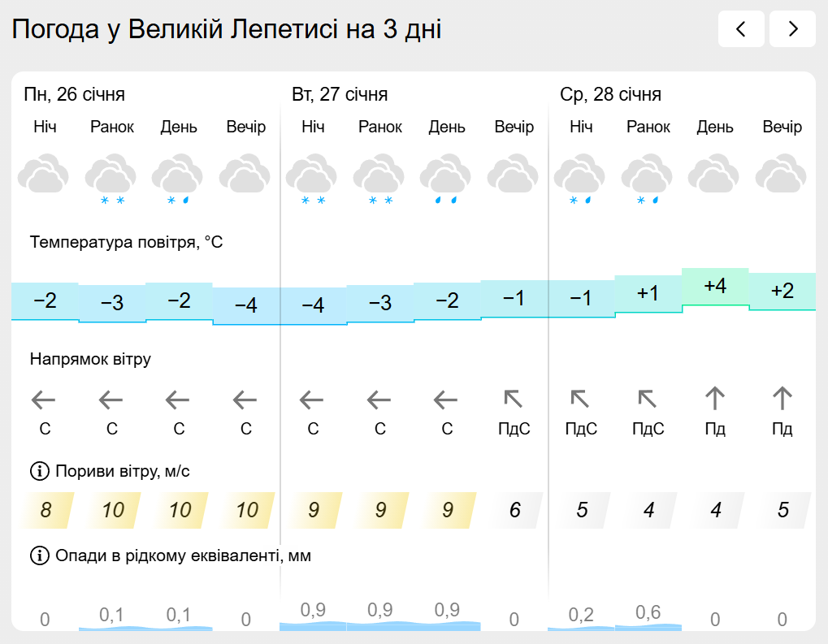This screenshot has width=828, height=644.
Task: Click the next days arrow button
Action: [x=792, y=29]
